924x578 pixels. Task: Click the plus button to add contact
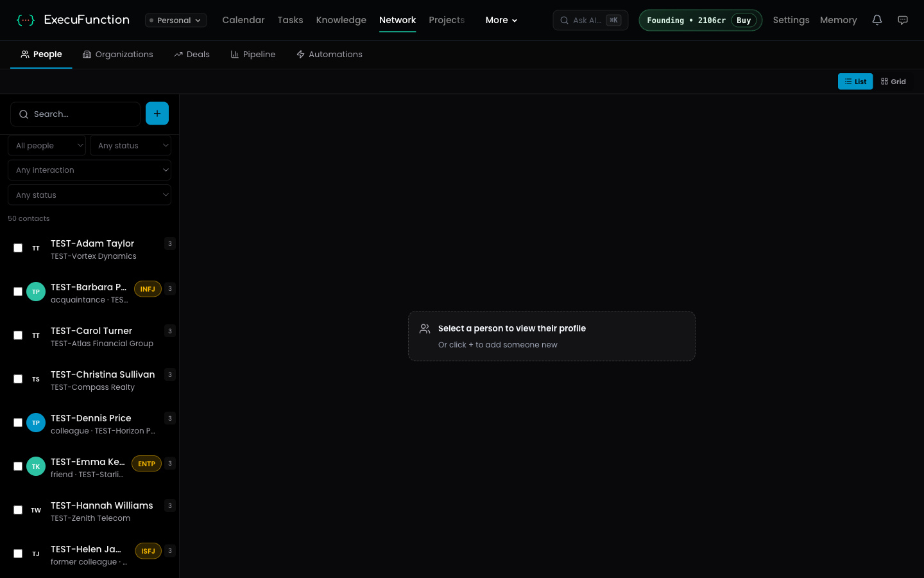[157, 114]
